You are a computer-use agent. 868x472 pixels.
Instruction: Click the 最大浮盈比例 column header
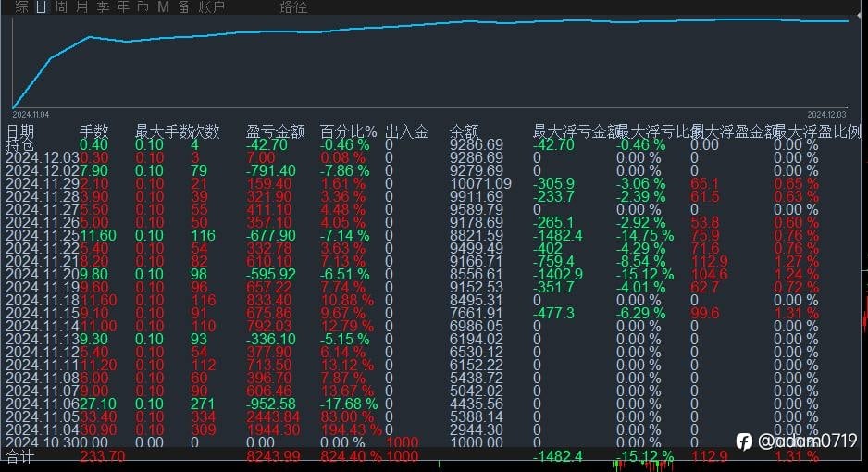818,131
